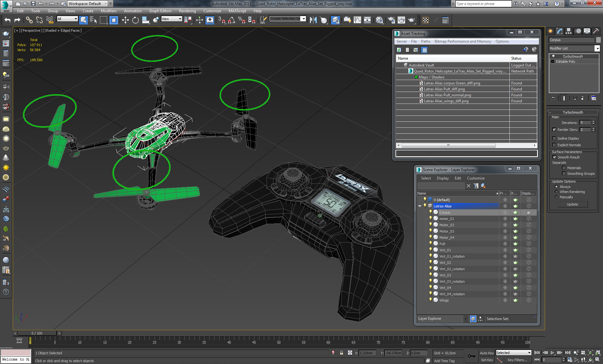
Task: Open Select by Name list tool
Action: (93, 20)
